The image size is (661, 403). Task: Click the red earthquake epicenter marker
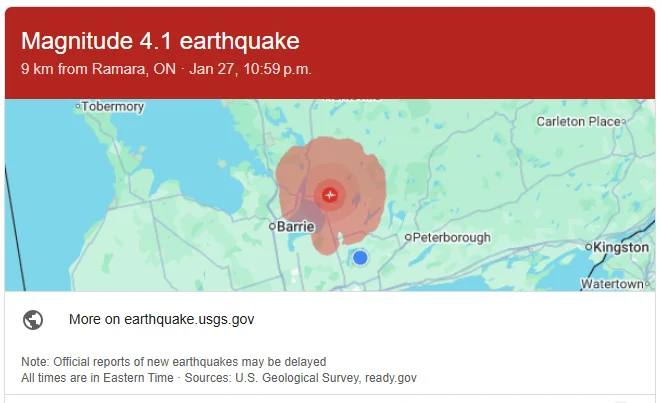click(x=330, y=195)
